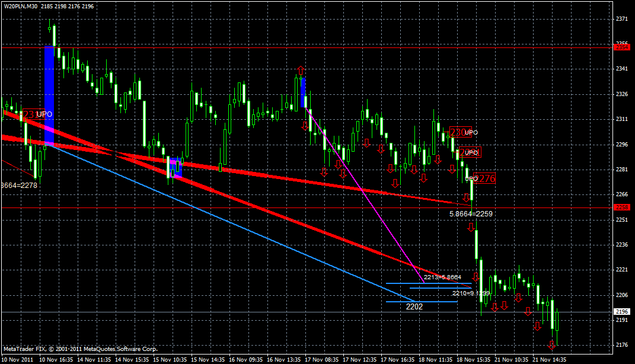Viewport: 635px width, 364px height.
Task: Click the 2281 price axis label
Action: point(621,169)
